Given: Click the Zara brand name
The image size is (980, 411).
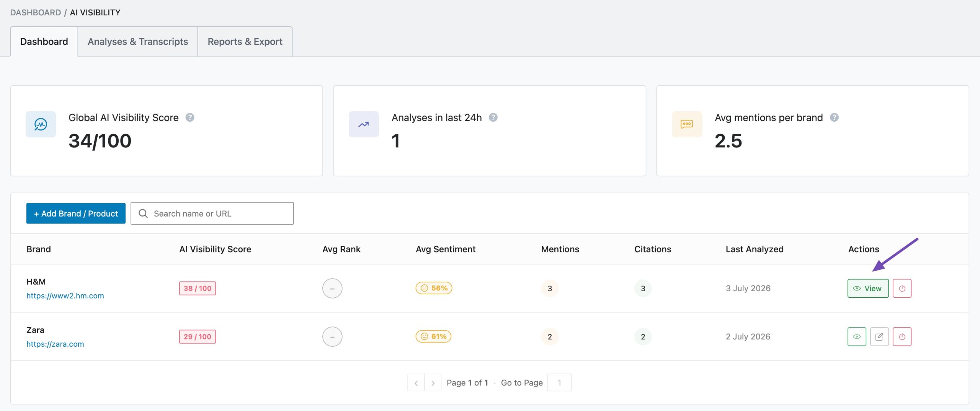Looking at the screenshot, I should tap(35, 329).
